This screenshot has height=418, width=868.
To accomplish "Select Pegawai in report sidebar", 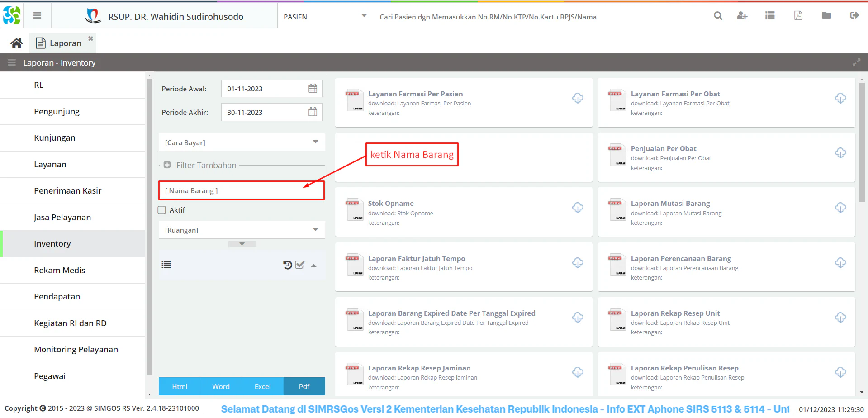I will 72,376.
